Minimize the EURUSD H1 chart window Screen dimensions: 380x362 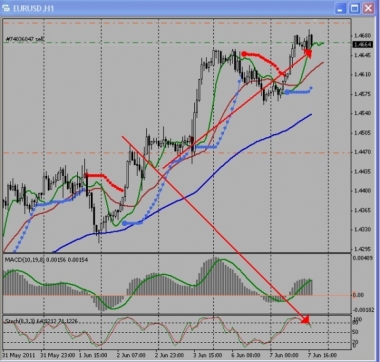point(340,9)
